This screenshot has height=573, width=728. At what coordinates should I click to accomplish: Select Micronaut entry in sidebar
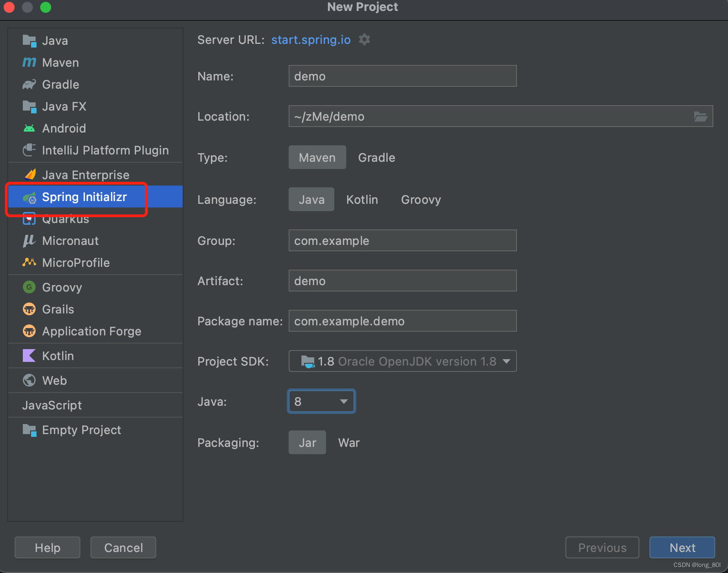coord(95,240)
